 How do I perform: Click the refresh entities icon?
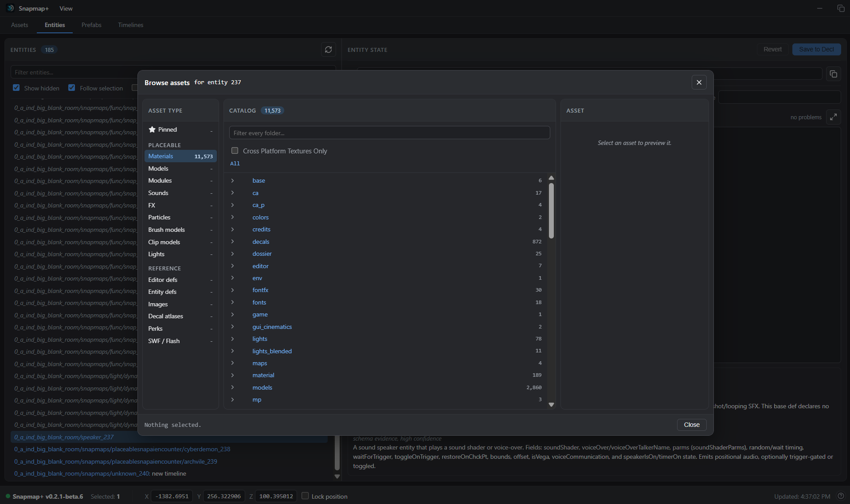click(x=328, y=50)
